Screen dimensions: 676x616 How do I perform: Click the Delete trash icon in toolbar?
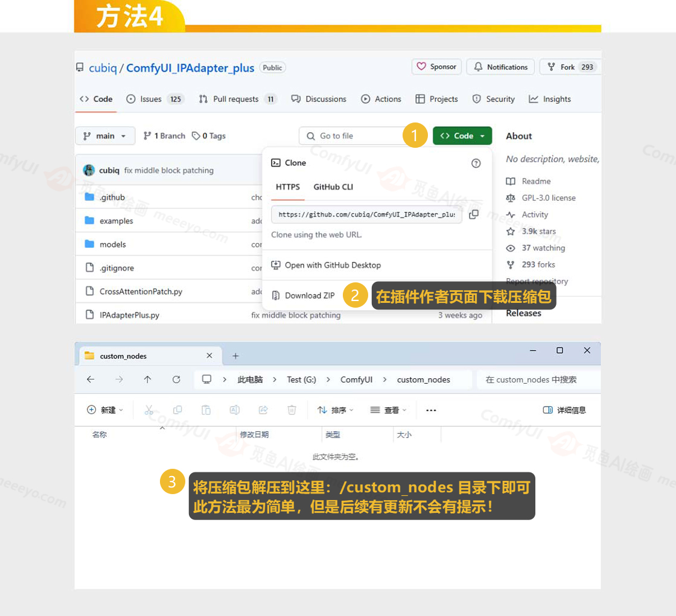point(292,410)
